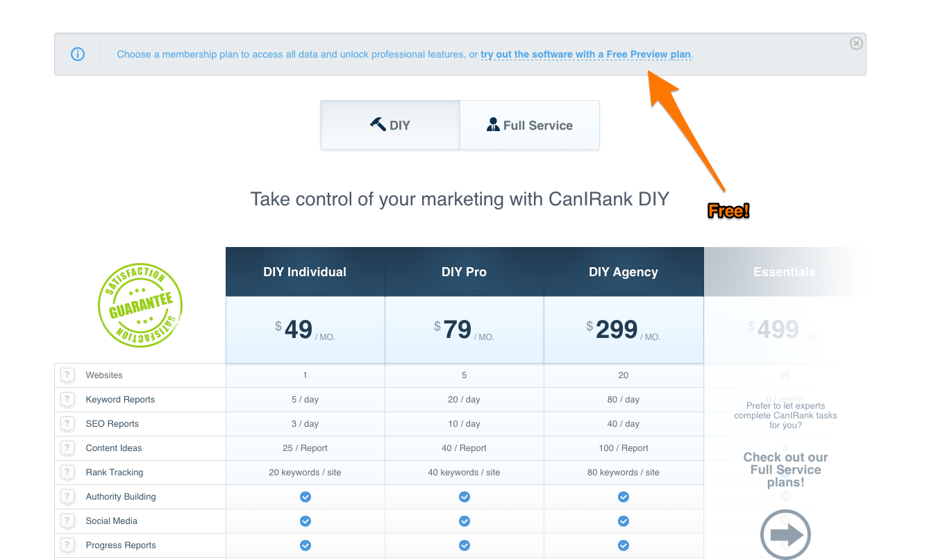Click the "Websites" row label

click(x=104, y=375)
